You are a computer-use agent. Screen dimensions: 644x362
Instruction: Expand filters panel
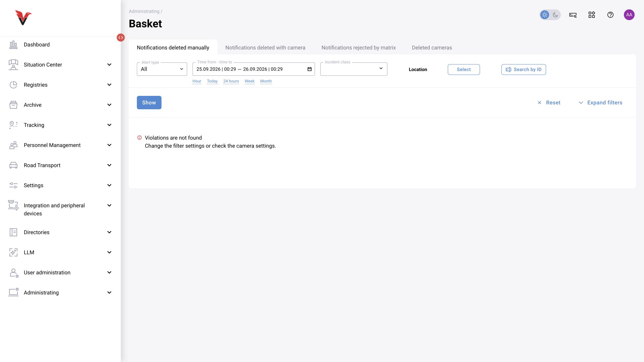click(x=600, y=103)
